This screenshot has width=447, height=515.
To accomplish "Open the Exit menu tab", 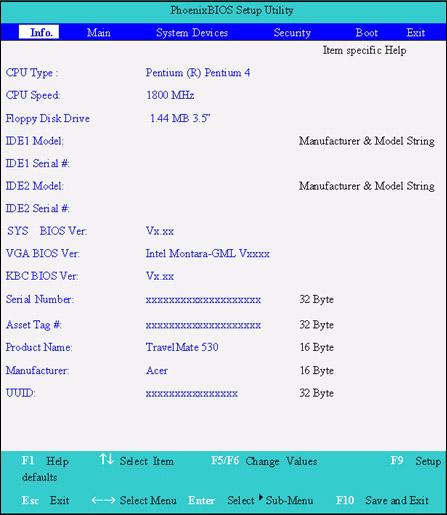I will pyautogui.click(x=416, y=33).
